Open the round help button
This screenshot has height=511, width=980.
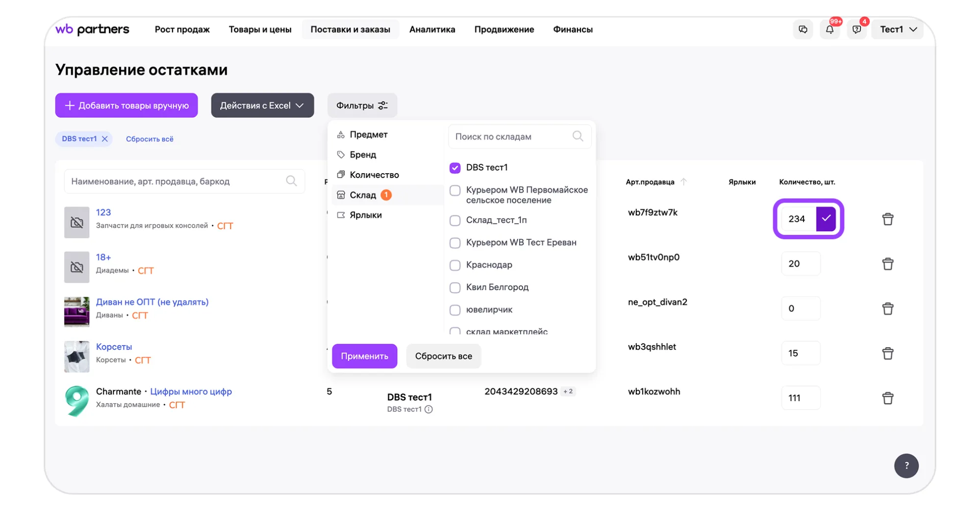tap(906, 466)
